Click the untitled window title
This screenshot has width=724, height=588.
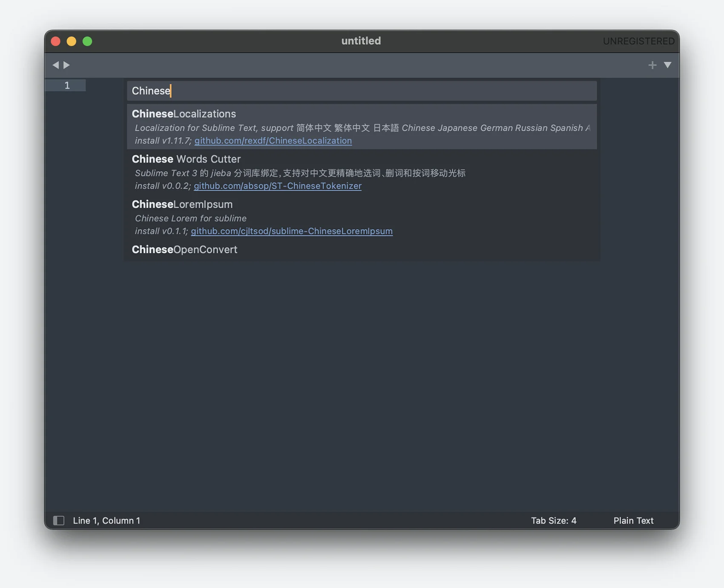[361, 41]
